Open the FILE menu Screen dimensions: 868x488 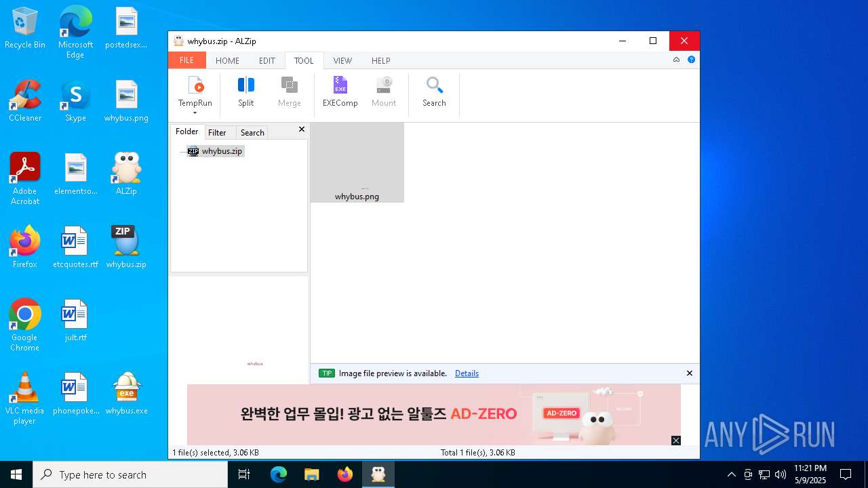point(186,60)
